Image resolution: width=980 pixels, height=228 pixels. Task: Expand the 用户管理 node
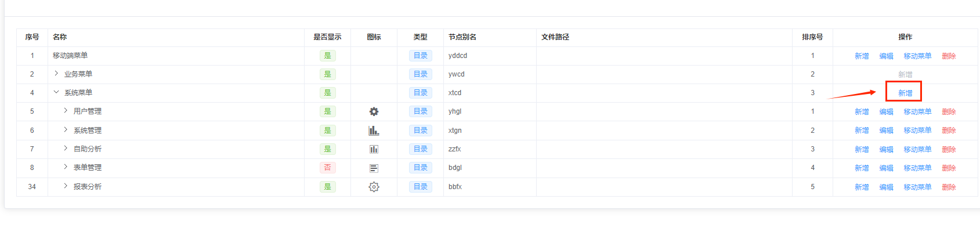point(66,111)
